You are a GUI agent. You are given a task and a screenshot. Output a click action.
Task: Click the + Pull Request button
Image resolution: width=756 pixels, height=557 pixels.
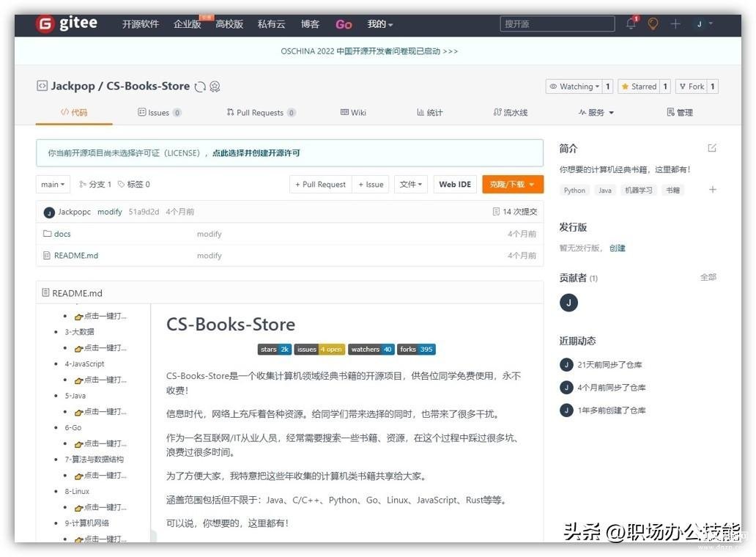click(x=320, y=184)
